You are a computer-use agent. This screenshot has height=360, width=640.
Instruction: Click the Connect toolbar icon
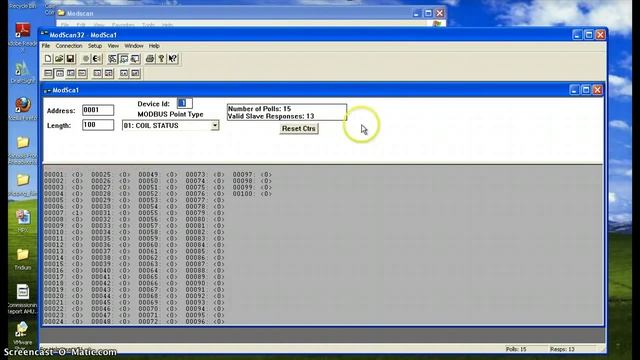[86, 59]
